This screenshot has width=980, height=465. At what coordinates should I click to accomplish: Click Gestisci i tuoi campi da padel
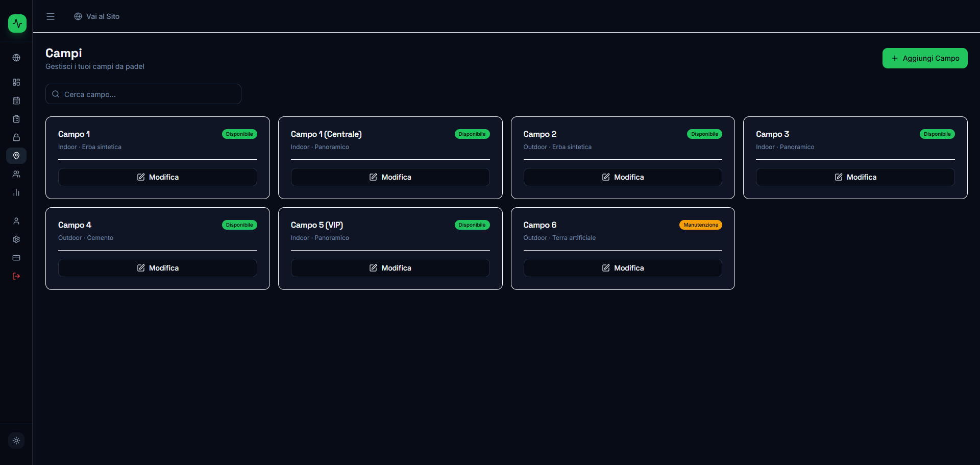pyautogui.click(x=95, y=66)
